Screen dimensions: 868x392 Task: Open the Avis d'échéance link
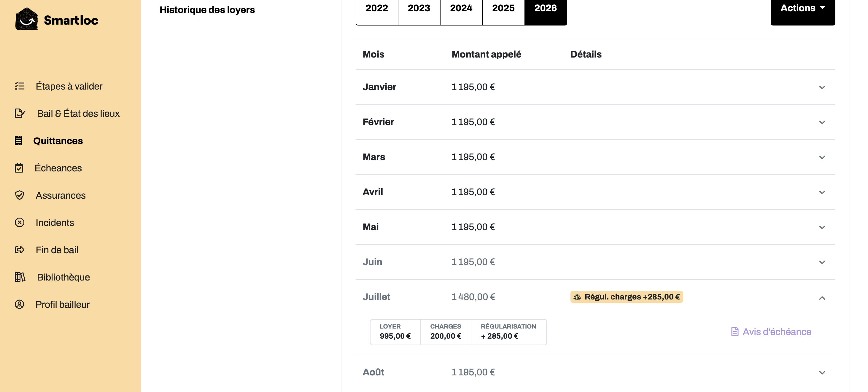point(771,332)
